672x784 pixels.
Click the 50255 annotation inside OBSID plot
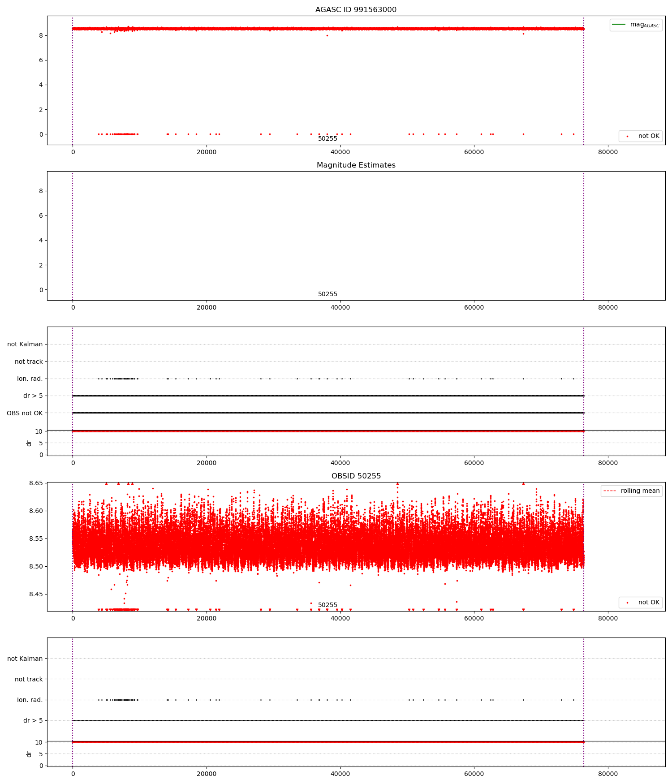pos(327,605)
